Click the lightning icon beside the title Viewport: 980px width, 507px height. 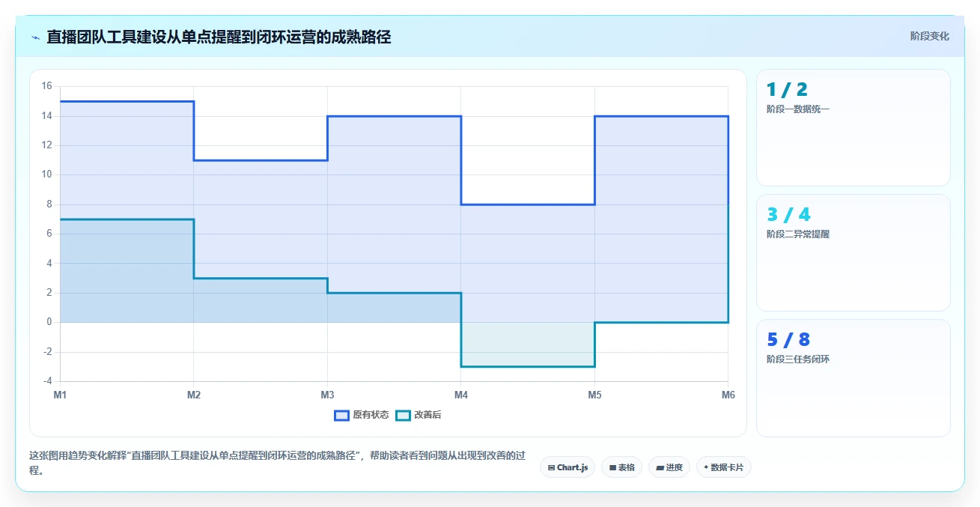[35, 37]
